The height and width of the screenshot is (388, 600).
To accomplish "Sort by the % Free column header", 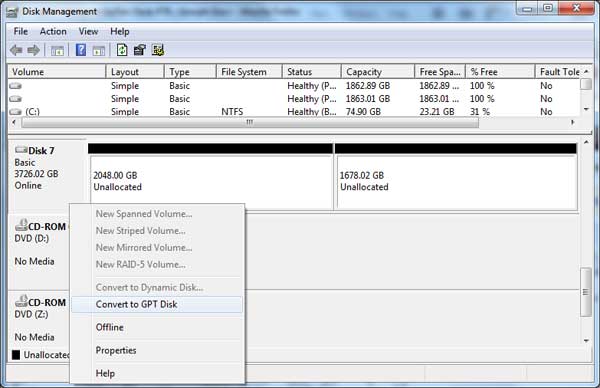I will coord(500,72).
